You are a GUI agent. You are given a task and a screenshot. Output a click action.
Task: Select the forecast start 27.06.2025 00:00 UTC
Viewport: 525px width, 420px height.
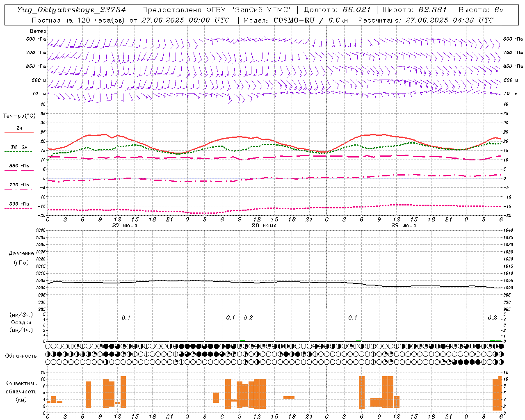coord(185,20)
